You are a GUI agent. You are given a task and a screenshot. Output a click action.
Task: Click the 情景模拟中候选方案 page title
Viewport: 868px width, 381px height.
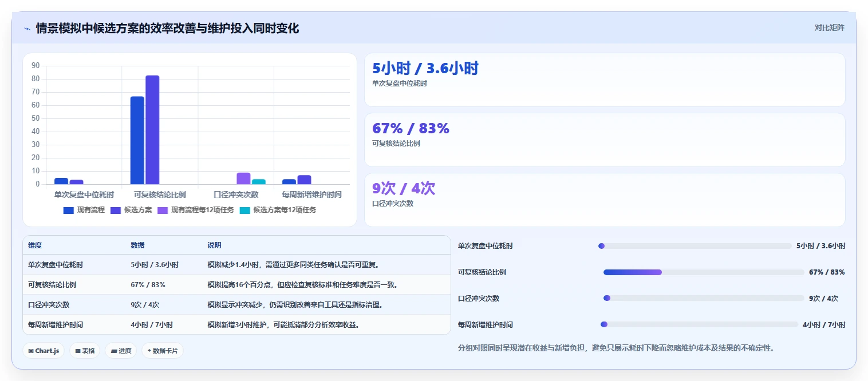click(x=167, y=28)
